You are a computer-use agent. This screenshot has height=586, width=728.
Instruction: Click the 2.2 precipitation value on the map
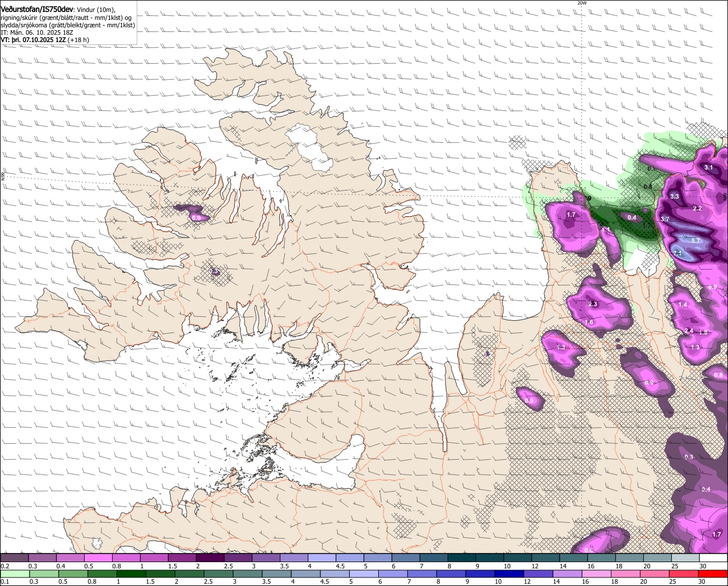pyautogui.click(x=697, y=208)
